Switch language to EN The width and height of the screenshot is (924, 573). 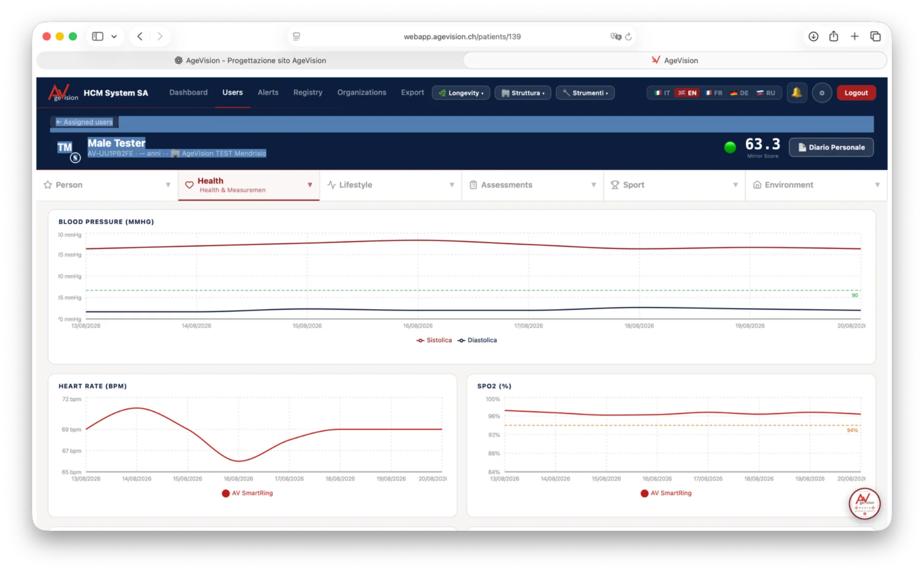coord(687,93)
